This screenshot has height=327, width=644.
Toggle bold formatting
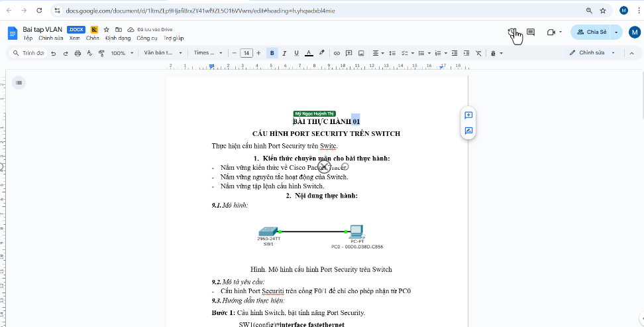[272, 53]
